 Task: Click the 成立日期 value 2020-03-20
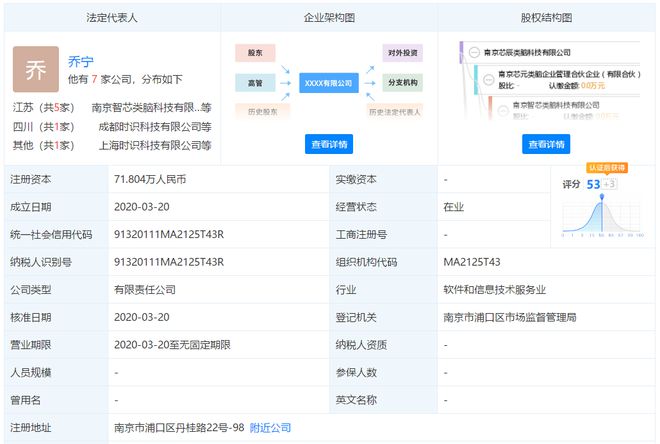pos(142,207)
